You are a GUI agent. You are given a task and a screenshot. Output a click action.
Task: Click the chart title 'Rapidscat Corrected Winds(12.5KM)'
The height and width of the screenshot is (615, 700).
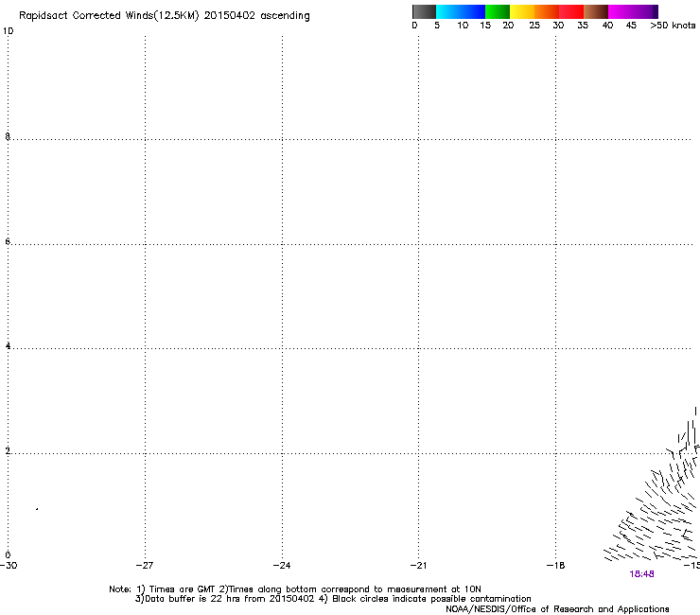(x=109, y=16)
